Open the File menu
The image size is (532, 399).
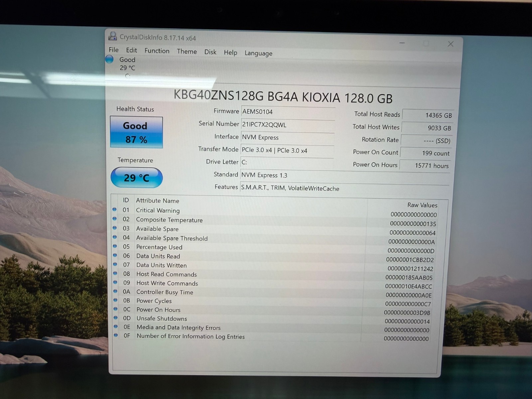(x=113, y=50)
